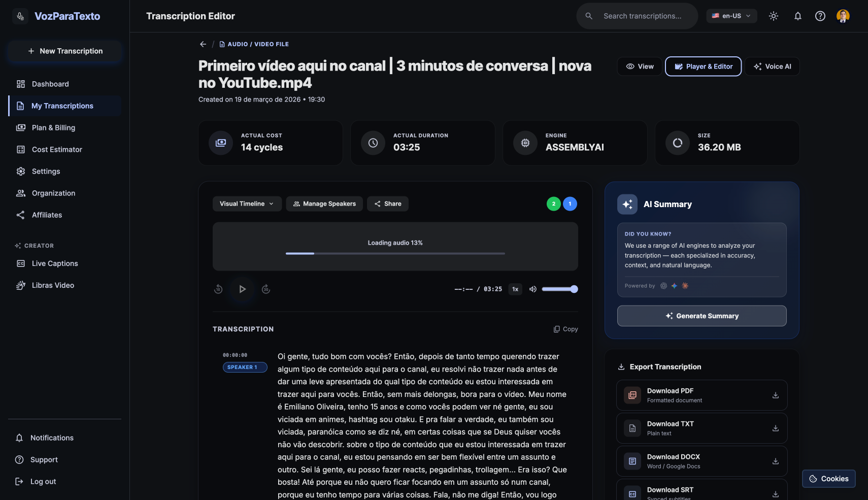The width and height of the screenshot is (868, 500).
Task: Open the en-US language dropdown
Action: [731, 16]
